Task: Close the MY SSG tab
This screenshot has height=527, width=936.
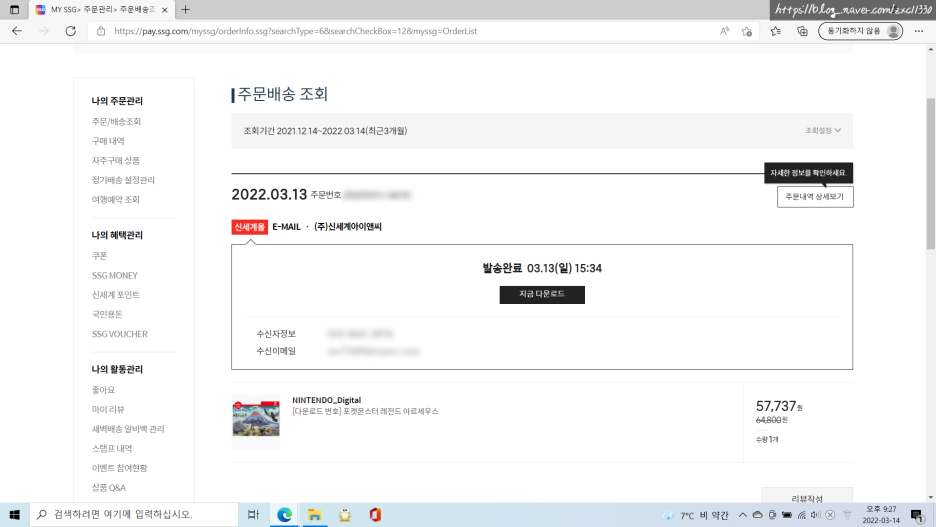Action: (x=165, y=10)
